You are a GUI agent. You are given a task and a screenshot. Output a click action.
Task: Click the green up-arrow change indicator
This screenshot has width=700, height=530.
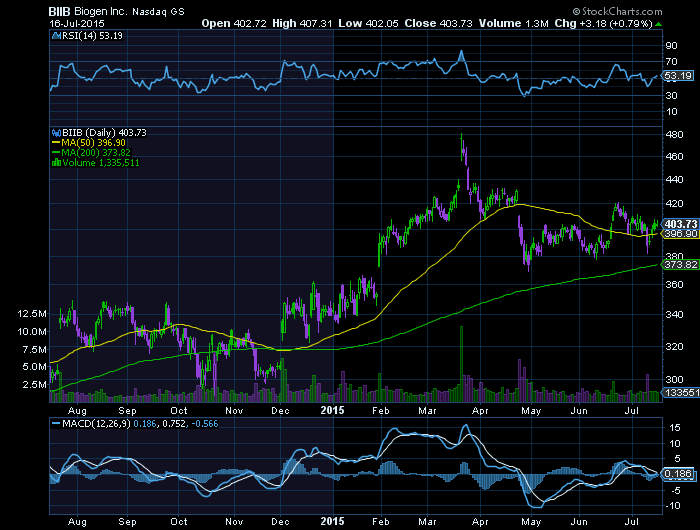(658, 24)
